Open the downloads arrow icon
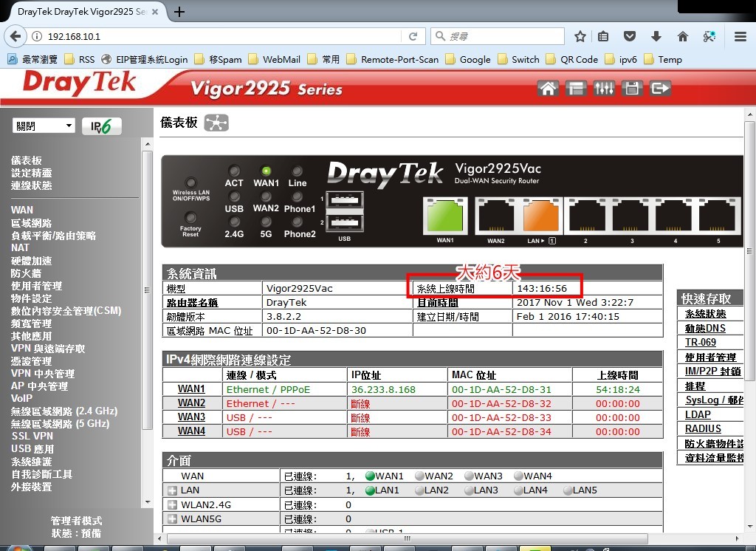The image size is (756, 551). pos(656,36)
